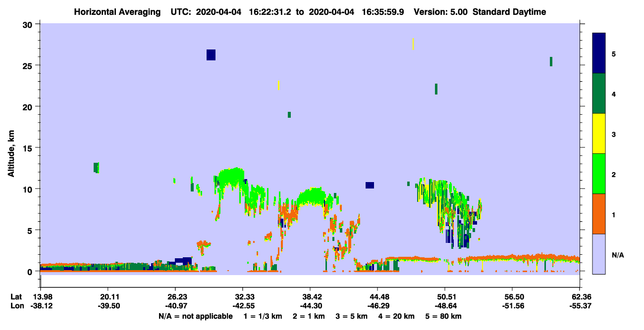Click latitude value '44.48'
This screenshot has width=644, height=330.
377,297
